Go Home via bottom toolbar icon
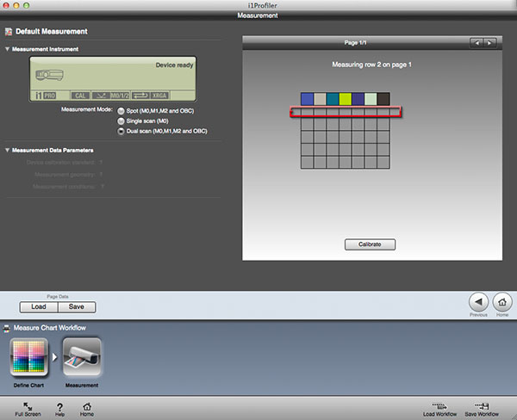Screen dimensions: 517x420 87,406
